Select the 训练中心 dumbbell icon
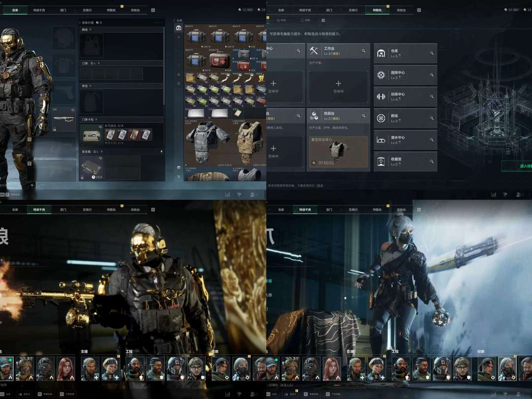532x399 pixels. coord(381,97)
